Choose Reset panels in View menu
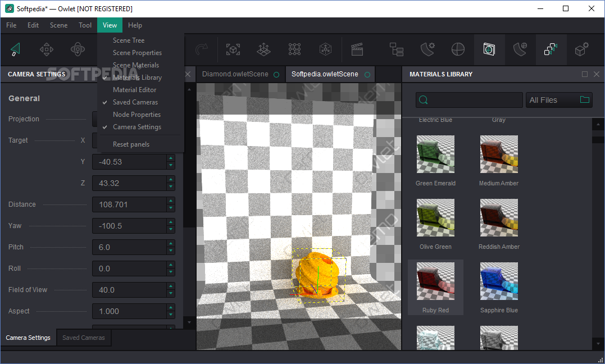Image resolution: width=605 pixels, height=364 pixels. click(140, 144)
